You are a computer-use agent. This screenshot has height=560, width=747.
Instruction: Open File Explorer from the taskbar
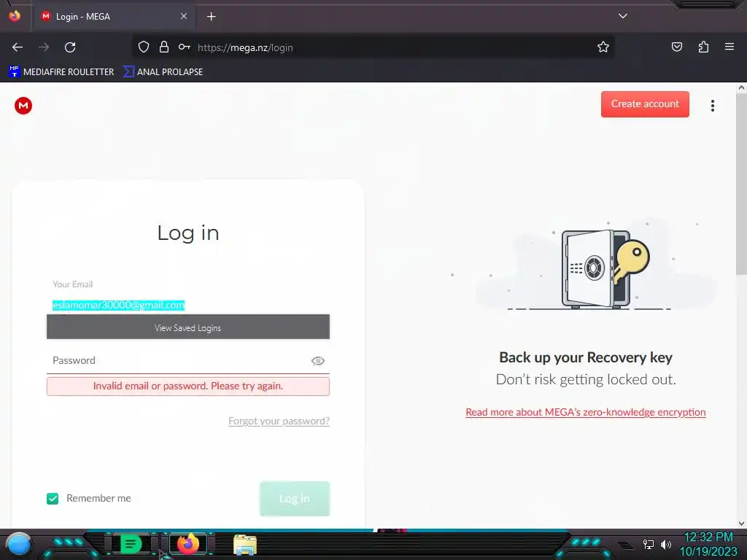(x=245, y=545)
